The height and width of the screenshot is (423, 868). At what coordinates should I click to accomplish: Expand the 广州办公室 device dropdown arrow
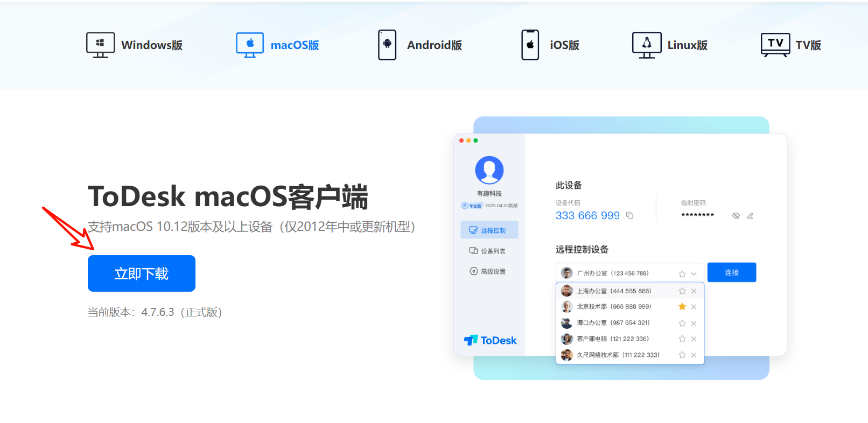click(x=694, y=274)
